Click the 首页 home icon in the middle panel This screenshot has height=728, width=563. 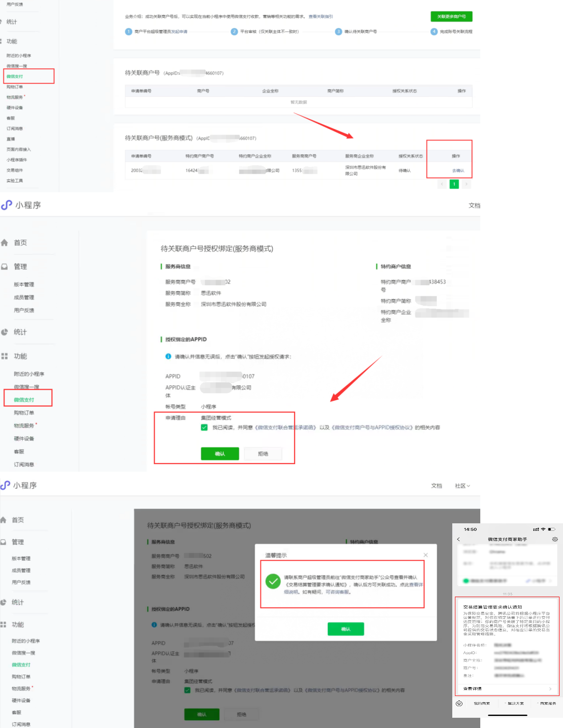pos(4,243)
